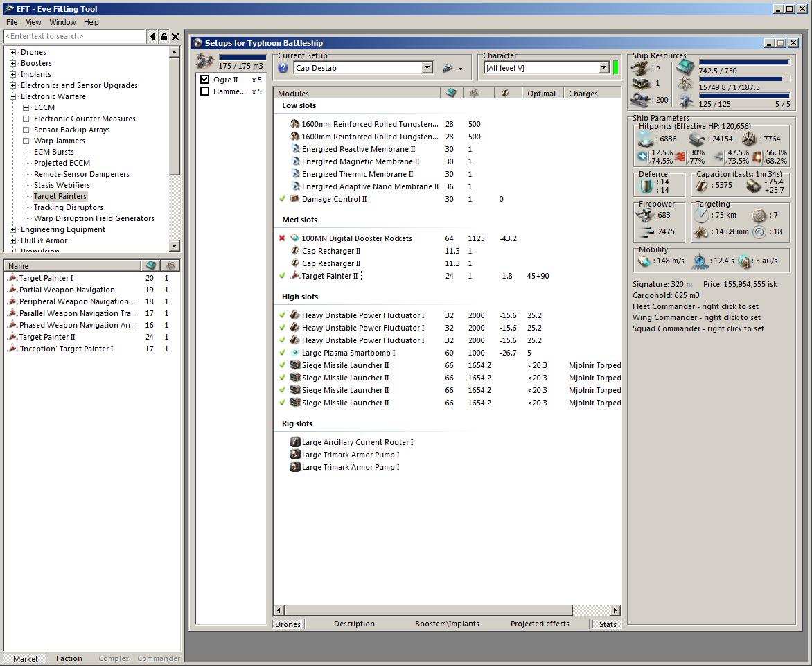Click the left arrow icon next to search

point(152,37)
